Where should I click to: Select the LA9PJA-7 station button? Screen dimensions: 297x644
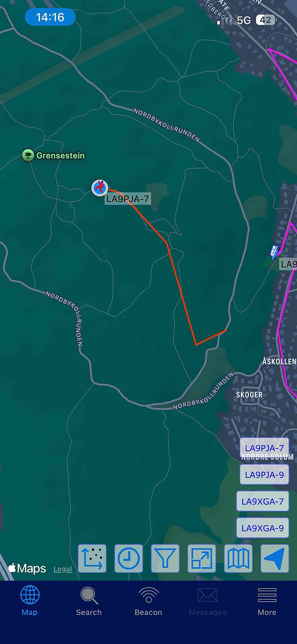click(264, 448)
